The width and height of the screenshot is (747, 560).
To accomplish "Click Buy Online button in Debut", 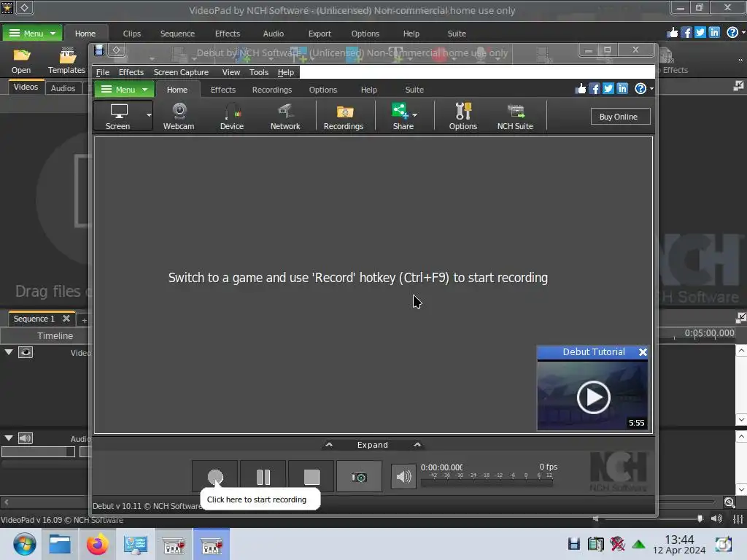I will [620, 117].
